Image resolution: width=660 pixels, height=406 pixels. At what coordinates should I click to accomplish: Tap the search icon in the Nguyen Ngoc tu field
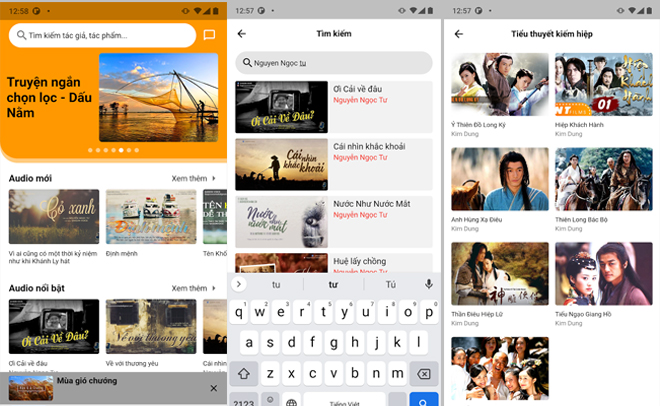click(x=248, y=63)
